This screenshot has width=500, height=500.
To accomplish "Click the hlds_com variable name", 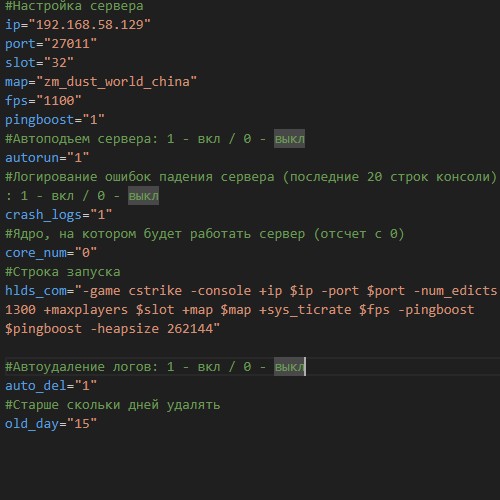I will 36,291.
